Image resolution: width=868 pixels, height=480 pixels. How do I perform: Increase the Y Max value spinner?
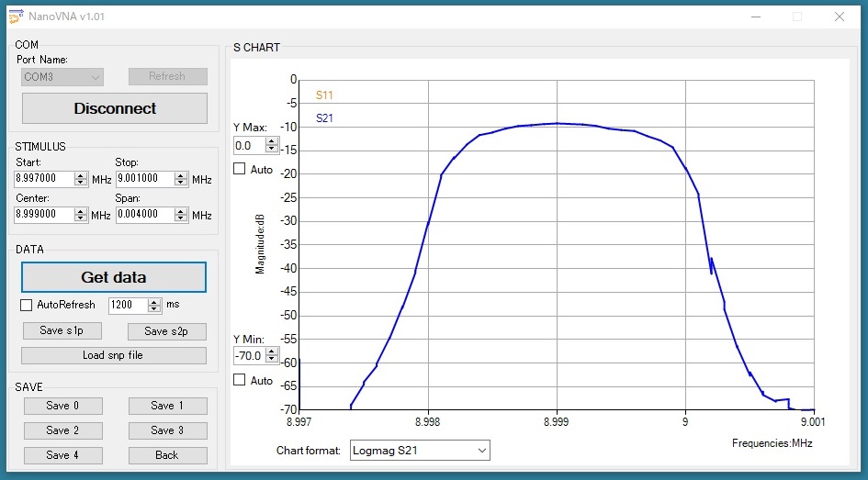point(271,141)
